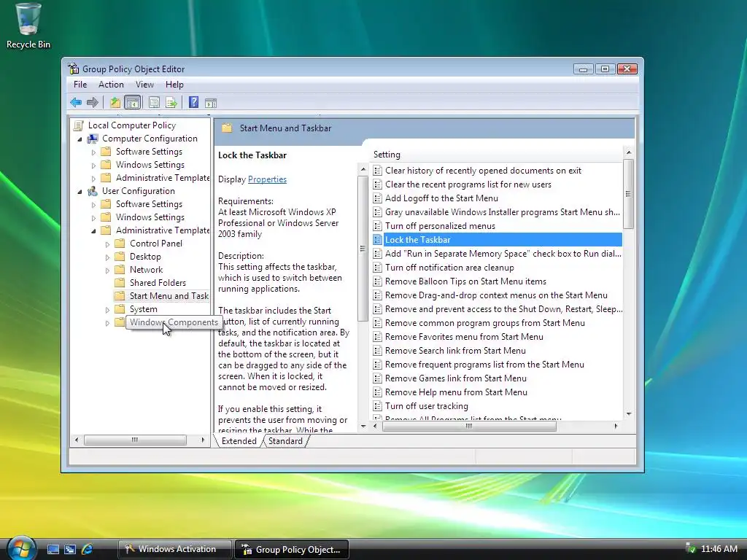The width and height of the screenshot is (747, 560).
Task: Expand Windows Settings under Computer Configuration
Action: point(93,166)
